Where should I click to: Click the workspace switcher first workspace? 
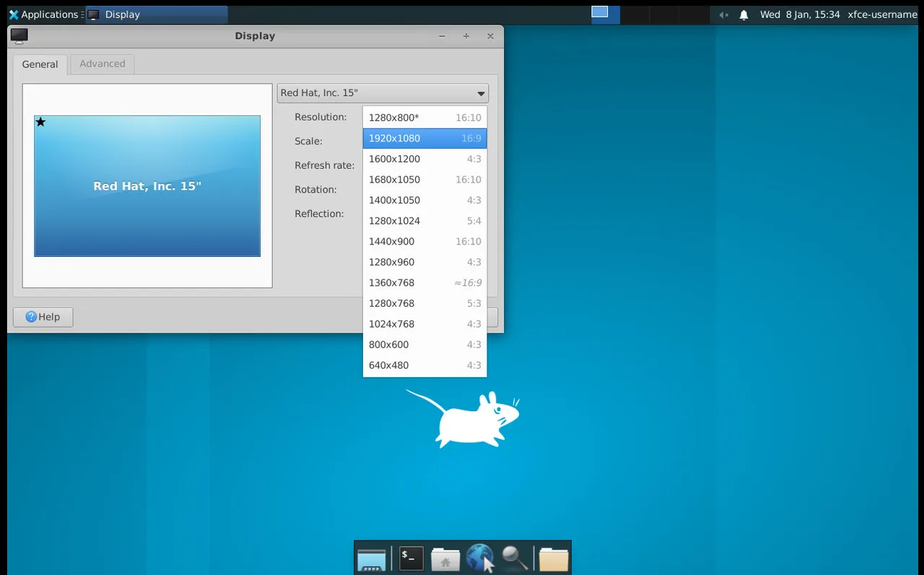coord(605,14)
